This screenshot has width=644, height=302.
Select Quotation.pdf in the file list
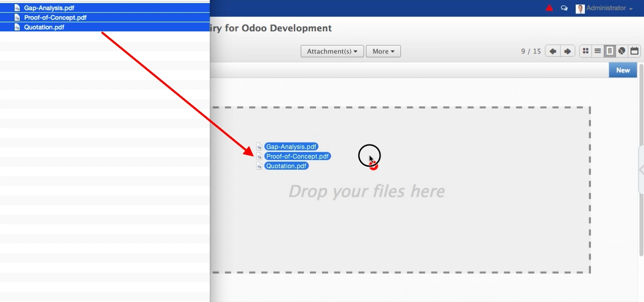(44, 27)
